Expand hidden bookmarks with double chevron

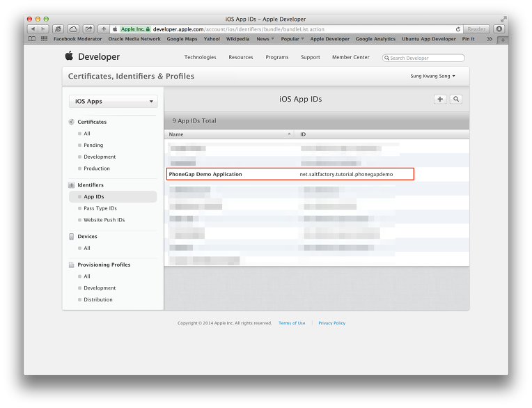pos(490,40)
